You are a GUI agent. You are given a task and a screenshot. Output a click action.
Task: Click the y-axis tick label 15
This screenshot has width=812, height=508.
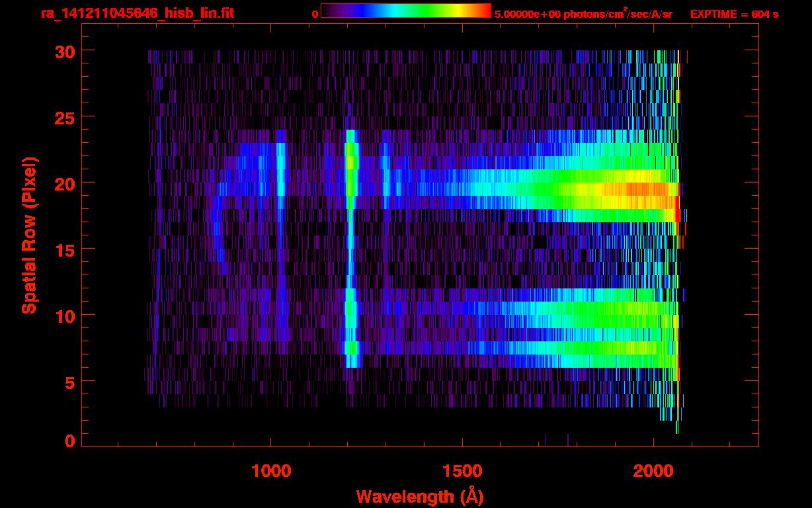coord(64,249)
